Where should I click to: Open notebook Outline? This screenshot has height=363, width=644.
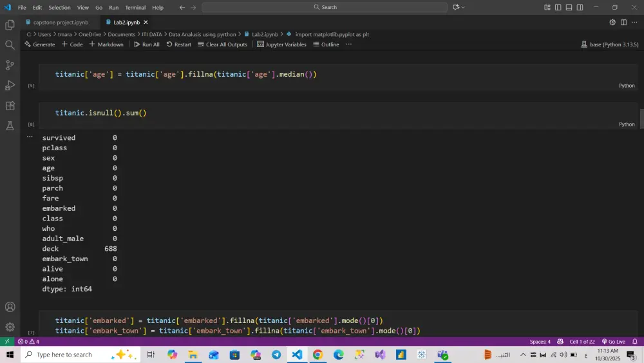tap(326, 44)
